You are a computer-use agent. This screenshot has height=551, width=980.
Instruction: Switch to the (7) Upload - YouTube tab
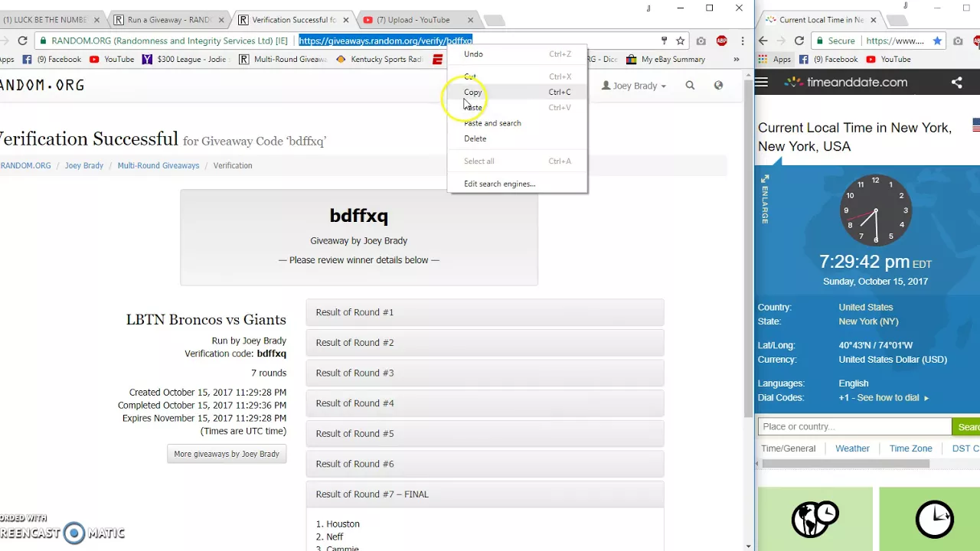417,20
